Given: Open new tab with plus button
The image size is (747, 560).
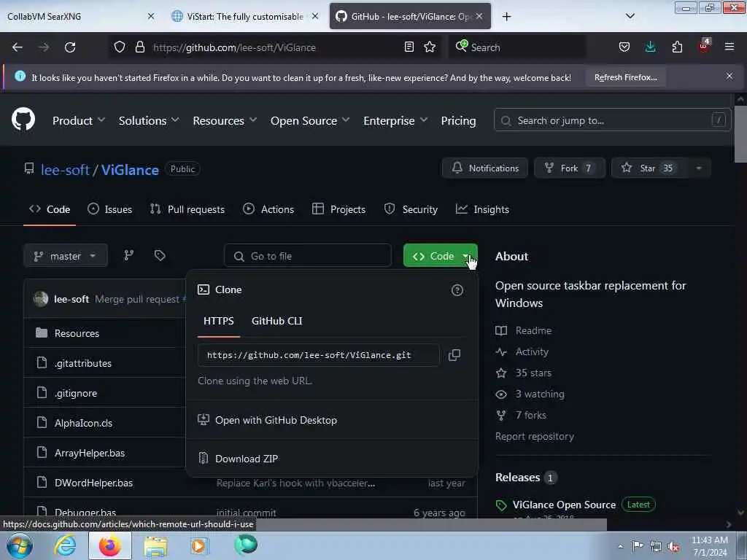Looking at the screenshot, I should click(x=506, y=17).
